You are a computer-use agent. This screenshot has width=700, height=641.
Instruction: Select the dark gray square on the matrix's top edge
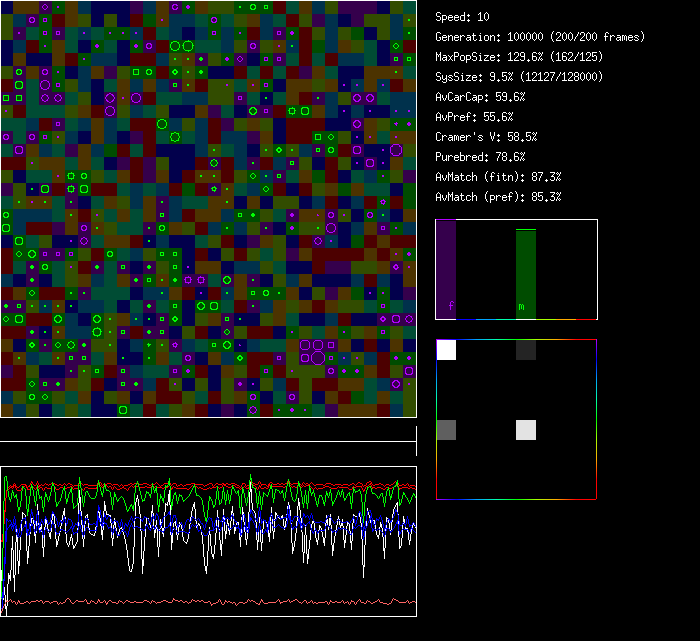coord(526,350)
